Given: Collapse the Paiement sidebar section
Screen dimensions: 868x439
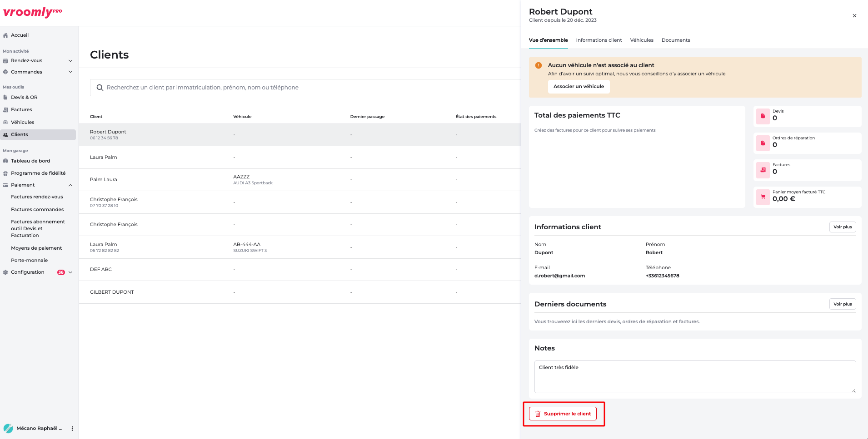Looking at the screenshot, I should pos(70,185).
